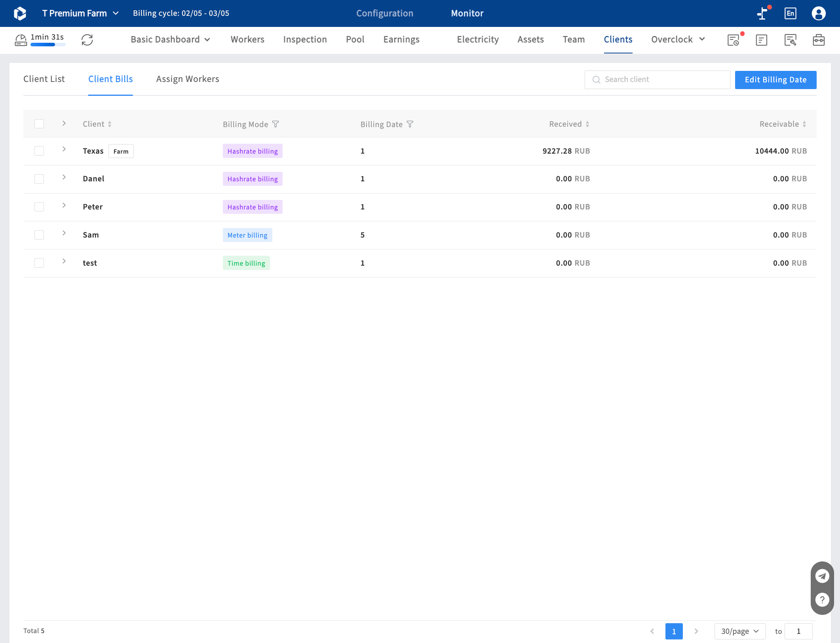Open the user account avatar

click(819, 13)
